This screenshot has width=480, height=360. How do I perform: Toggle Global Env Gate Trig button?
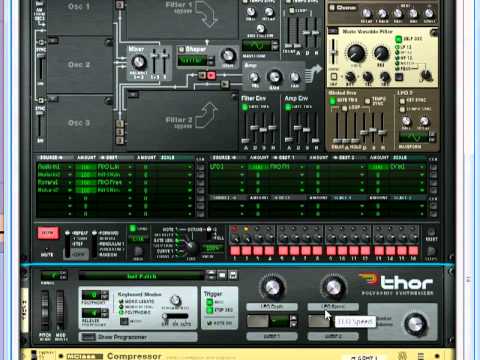coord(332,100)
